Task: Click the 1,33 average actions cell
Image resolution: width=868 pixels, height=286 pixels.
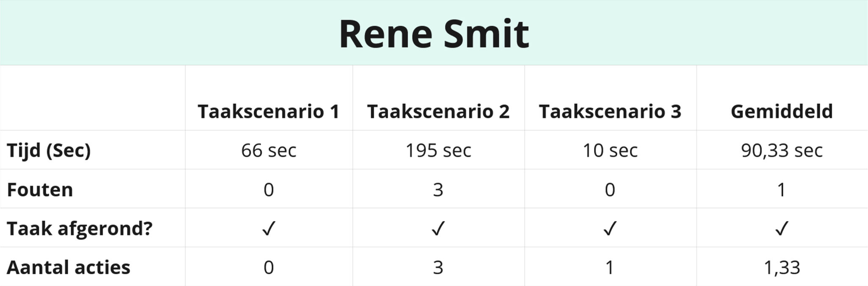Action: [782, 267]
